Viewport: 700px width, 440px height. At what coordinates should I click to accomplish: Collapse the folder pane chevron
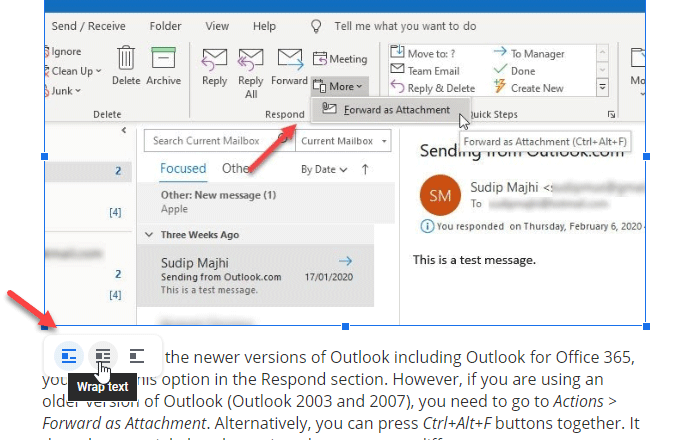pyautogui.click(x=124, y=130)
